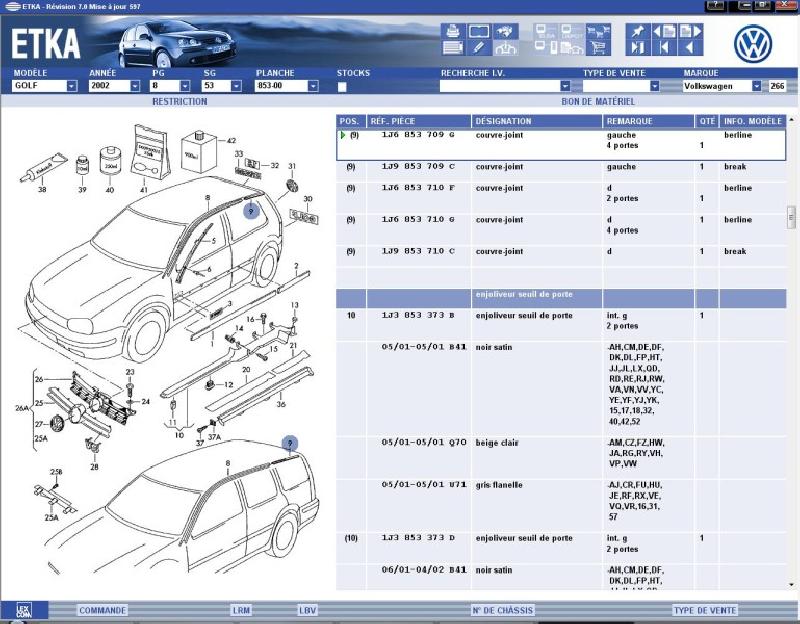Click the monitor and phone icon

(545, 48)
